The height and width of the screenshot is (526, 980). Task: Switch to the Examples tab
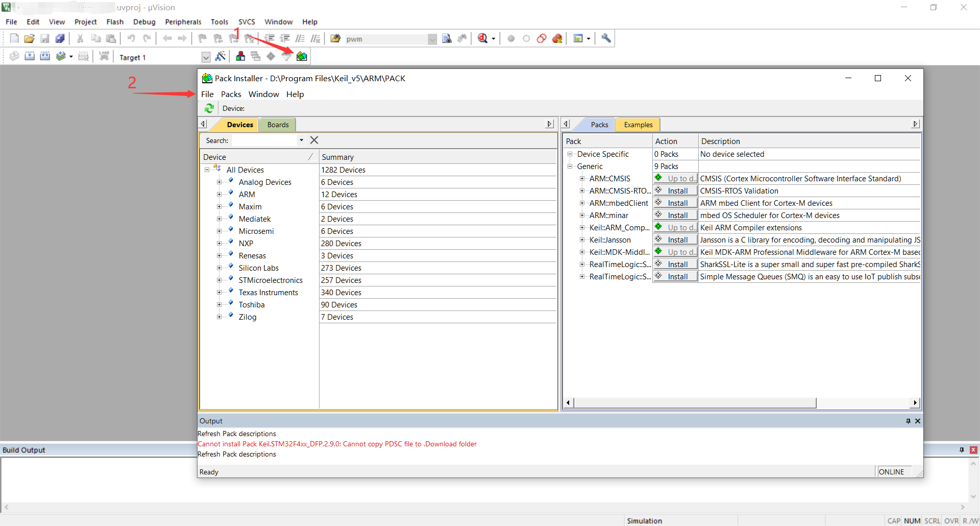click(x=638, y=125)
